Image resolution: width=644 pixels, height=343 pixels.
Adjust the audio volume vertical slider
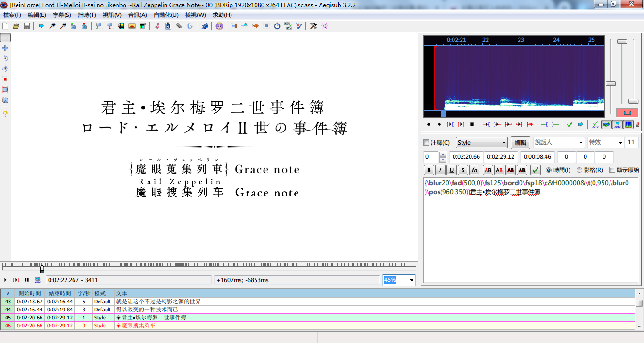click(633, 101)
